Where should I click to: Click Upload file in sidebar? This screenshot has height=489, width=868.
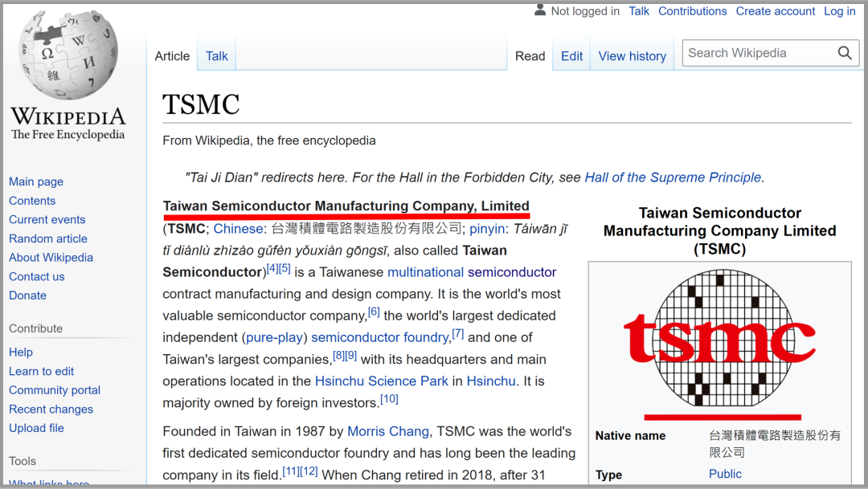click(36, 428)
